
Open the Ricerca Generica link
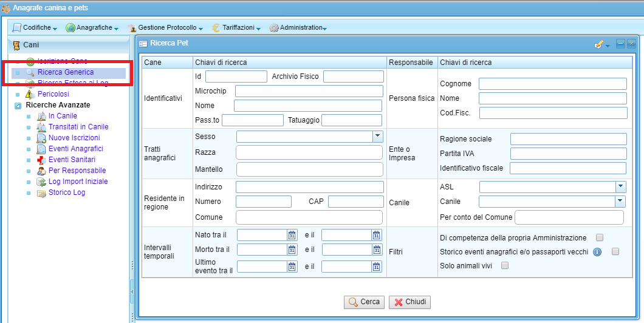click(x=65, y=72)
